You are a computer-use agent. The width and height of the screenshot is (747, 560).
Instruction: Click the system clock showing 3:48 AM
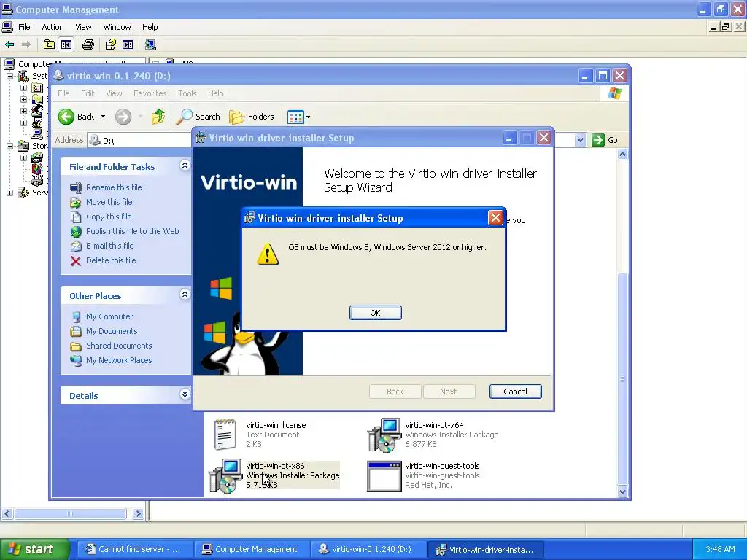pyautogui.click(x=720, y=549)
